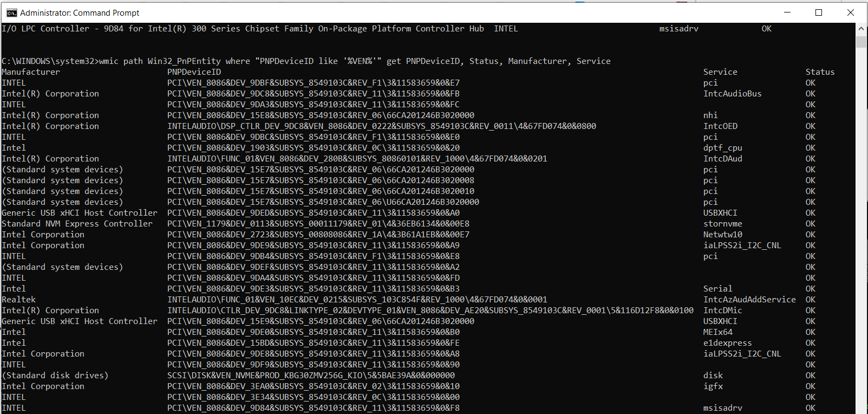
Task: Click the Realtek manufacturer entry
Action: (x=19, y=300)
